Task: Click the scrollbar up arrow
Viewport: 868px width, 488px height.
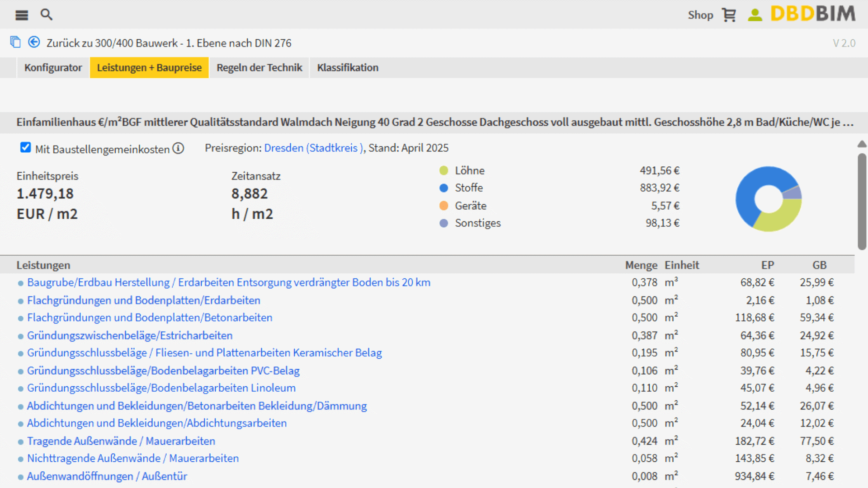Action: pos(862,144)
